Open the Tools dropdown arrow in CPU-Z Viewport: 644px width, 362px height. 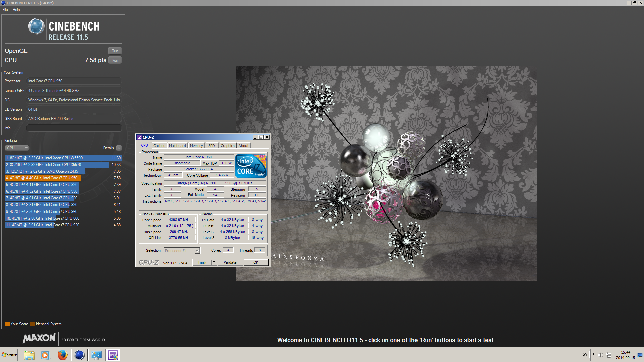(x=214, y=263)
